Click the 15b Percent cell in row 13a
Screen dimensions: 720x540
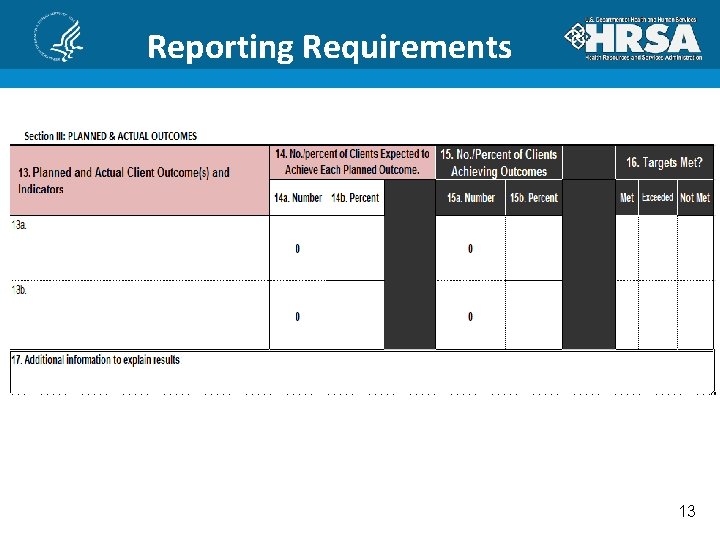pos(534,248)
